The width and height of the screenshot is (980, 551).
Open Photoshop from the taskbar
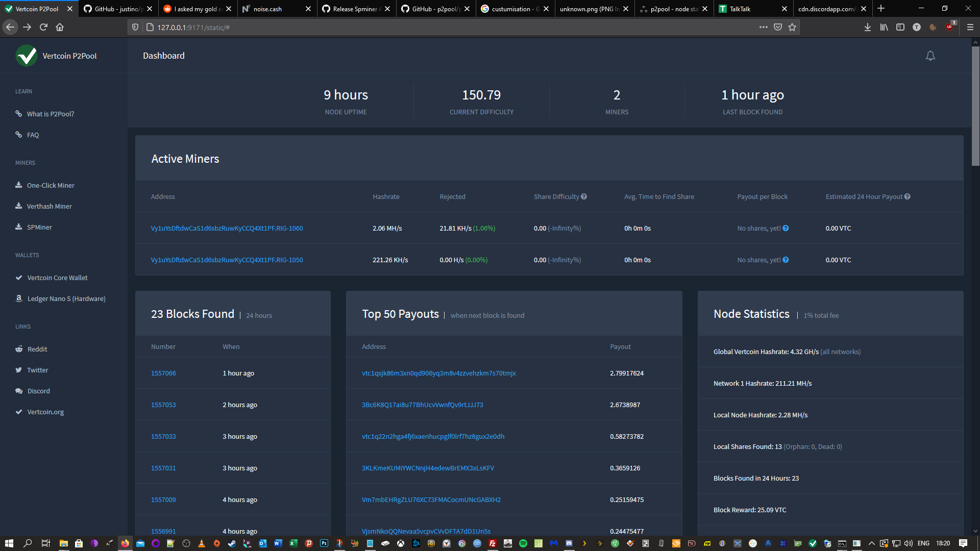[x=324, y=543]
